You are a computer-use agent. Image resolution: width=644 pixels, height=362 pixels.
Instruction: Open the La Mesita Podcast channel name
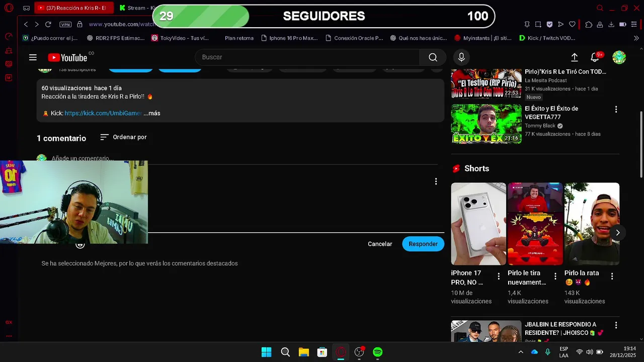(x=546, y=80)
